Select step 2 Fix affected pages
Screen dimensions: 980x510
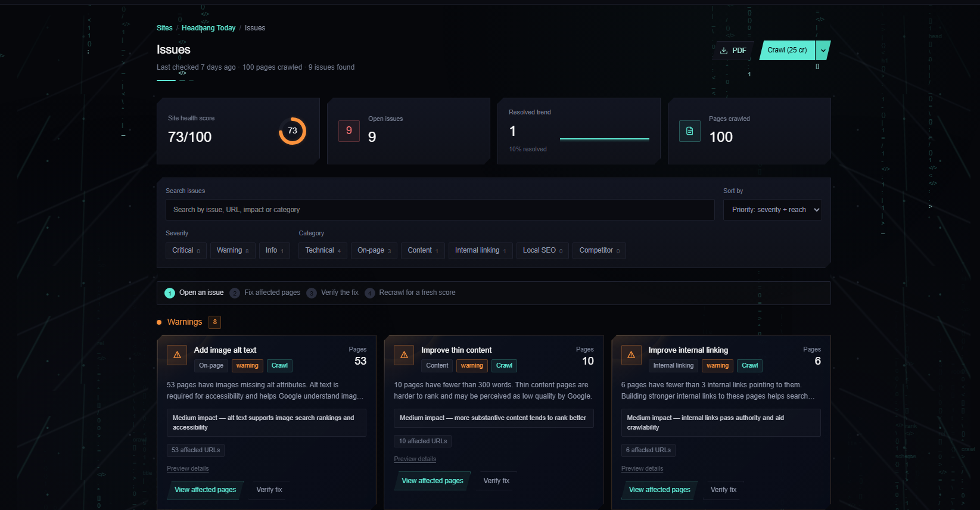pyautogui.click(x=265, y=293)
